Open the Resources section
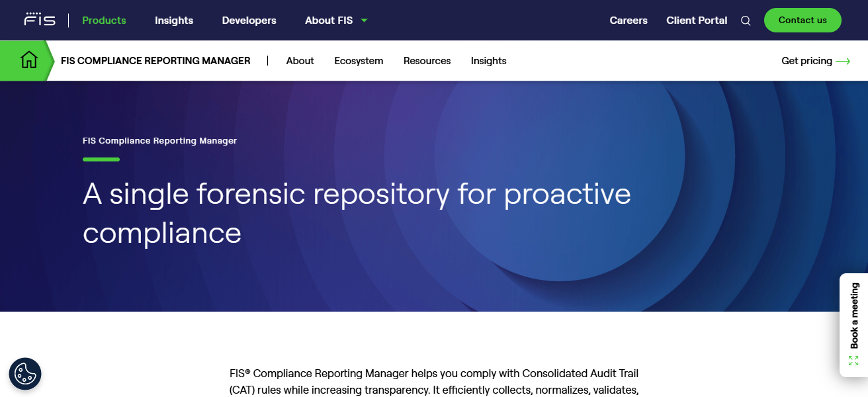The height and width of the screenshot is (397, 868). tap(427, 60)
